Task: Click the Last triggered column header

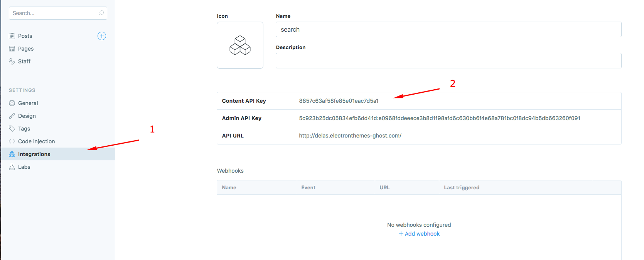Action: click(x=462, y=187)
